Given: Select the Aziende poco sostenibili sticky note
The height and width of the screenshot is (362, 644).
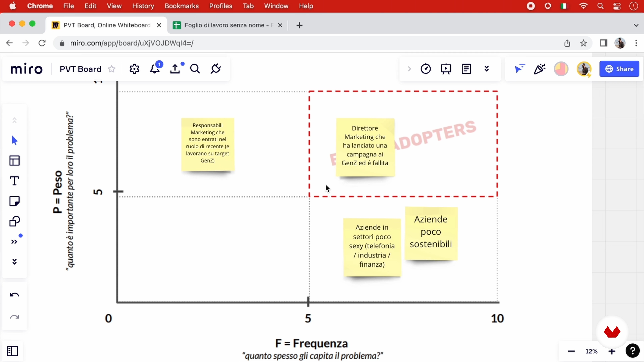Looking at the screenshot, I should [431, 233].
